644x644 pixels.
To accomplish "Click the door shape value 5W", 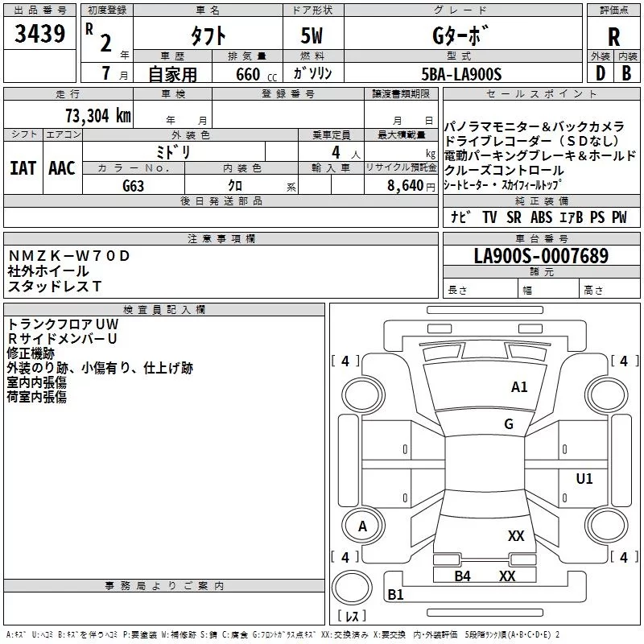I will click(x=312, y=35).
